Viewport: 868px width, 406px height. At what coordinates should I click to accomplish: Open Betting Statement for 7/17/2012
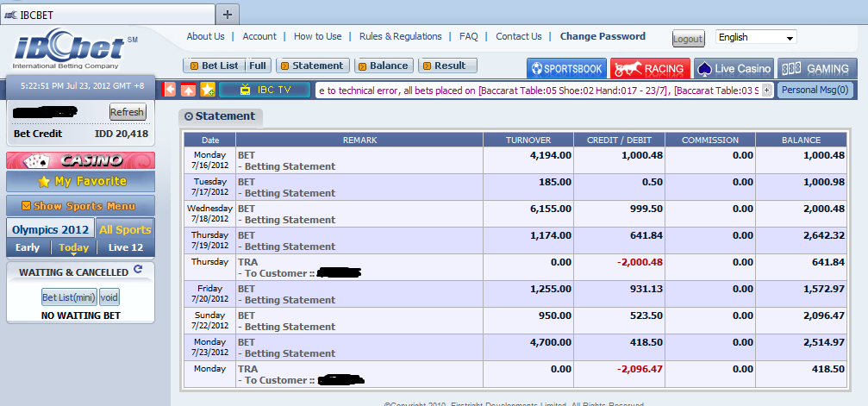click(290, 193)
